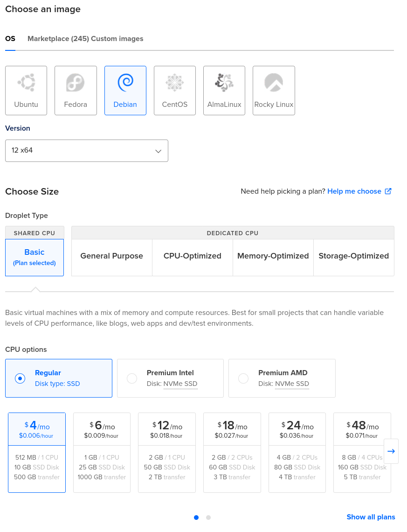Click the external link icon beside Help me choose

tap(388, 191)
